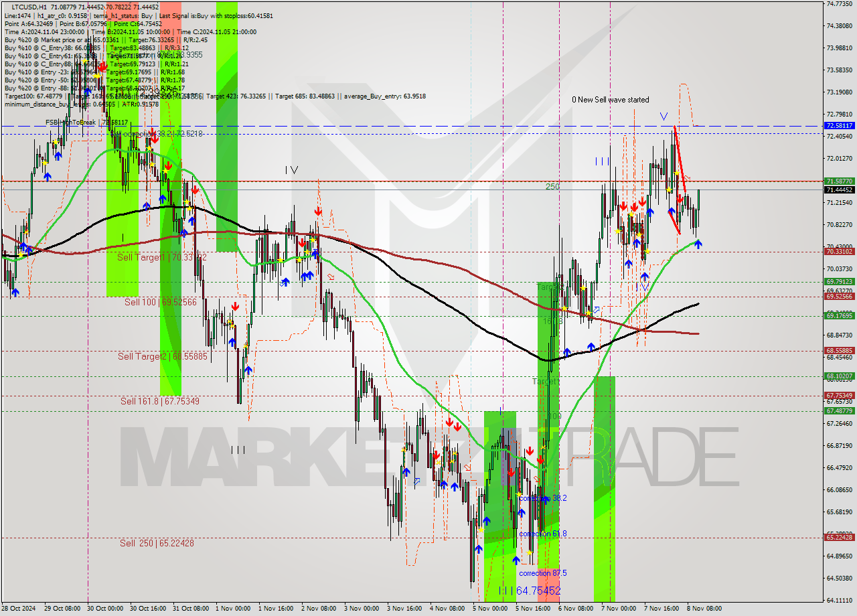Click the '5 Nov 16:00' time label
The height and width of the screenshot is (616, 857).
[x=533, y=609]
